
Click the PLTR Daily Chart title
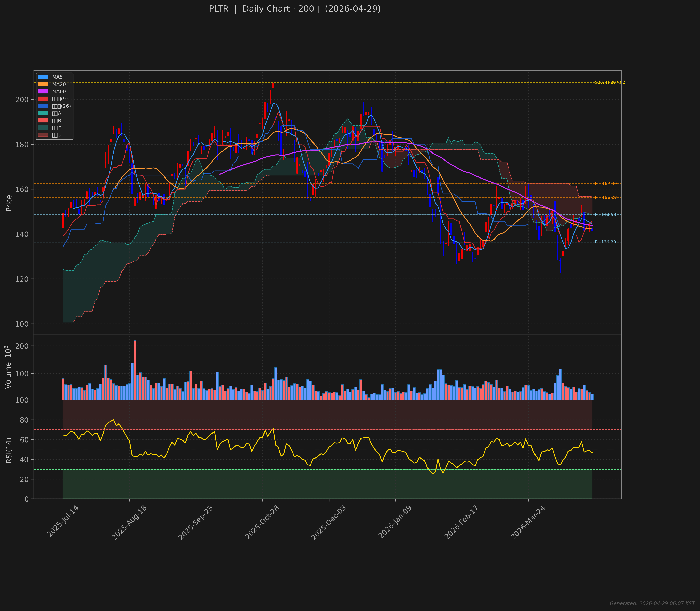294,9
